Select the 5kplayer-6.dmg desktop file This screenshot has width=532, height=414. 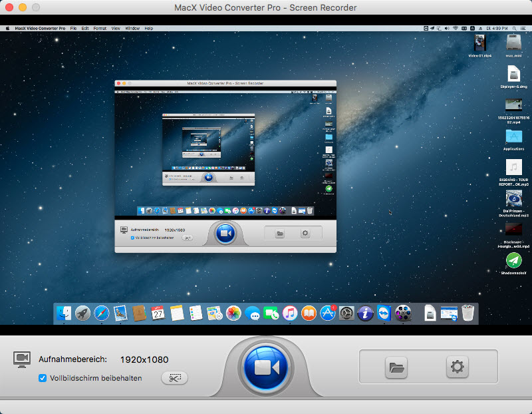point(513,77)
